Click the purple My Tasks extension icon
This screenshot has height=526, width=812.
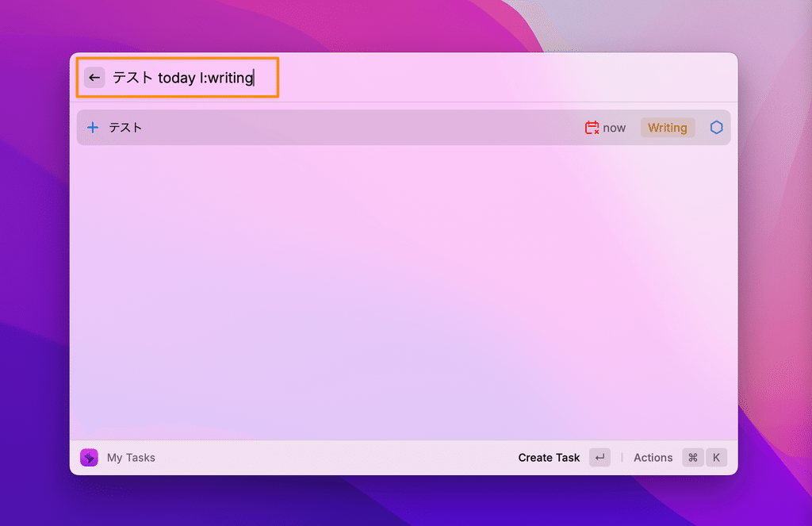coord(89,458)
